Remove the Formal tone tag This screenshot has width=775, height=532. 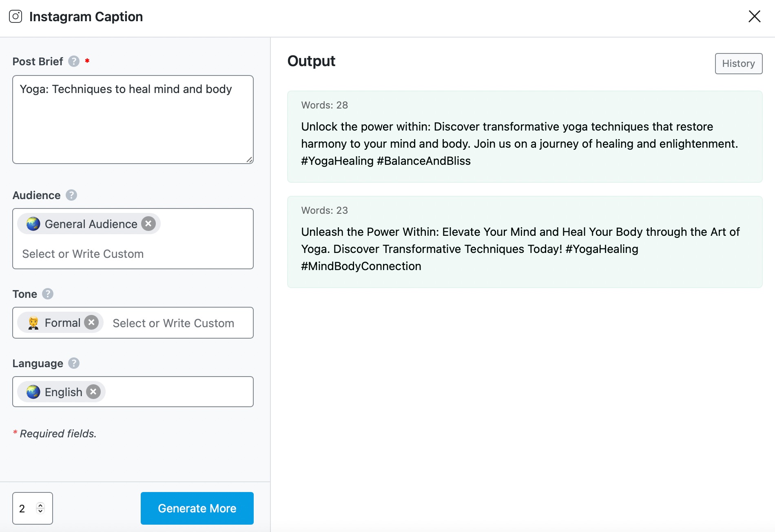coord(91,322)
